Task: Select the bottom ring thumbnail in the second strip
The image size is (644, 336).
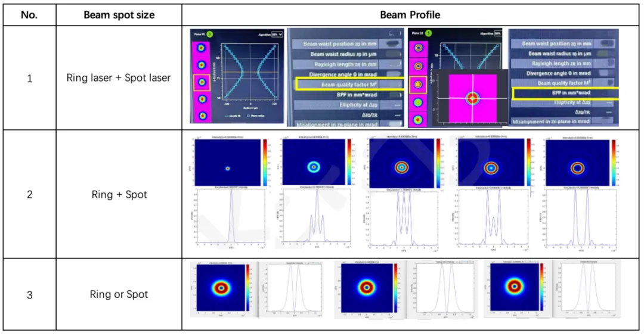Action: tap(417, 120)
